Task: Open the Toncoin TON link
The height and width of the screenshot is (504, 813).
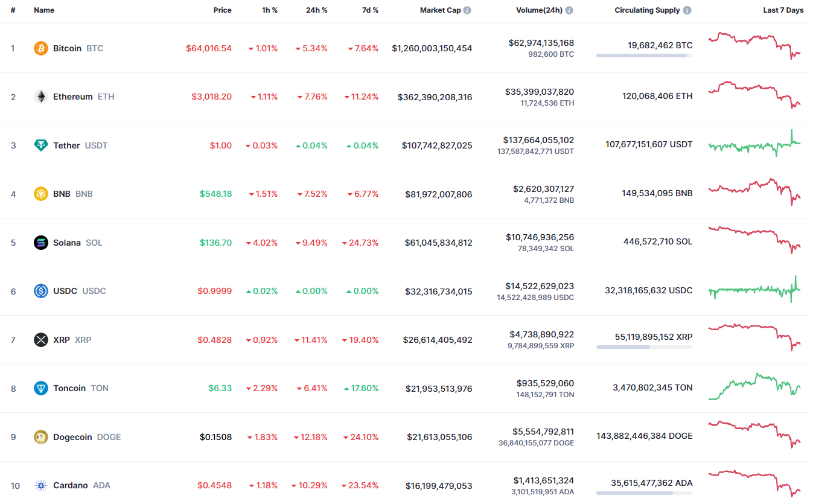Action: click(x=80, y=388)
